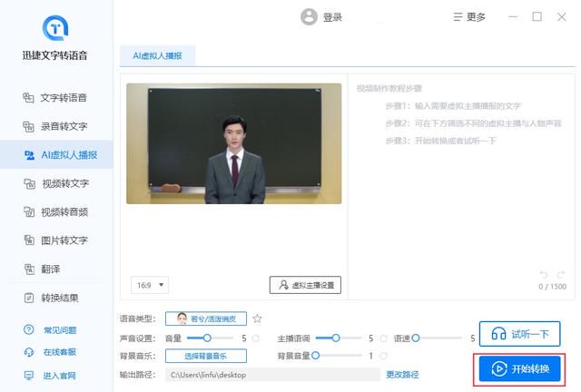
Task: Adjust the 音量 slider handle
Action: click(207, 338)
